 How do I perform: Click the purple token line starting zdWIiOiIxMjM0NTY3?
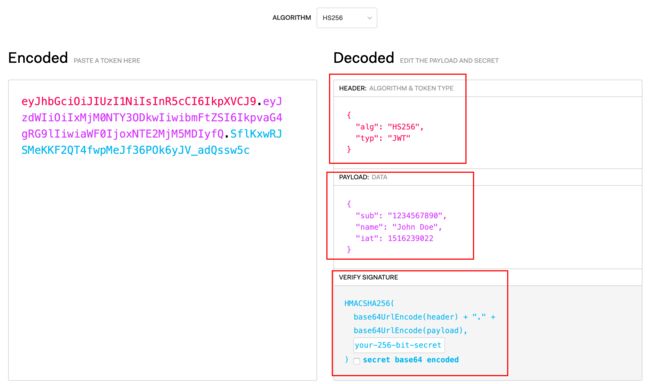click(x=152, y=117)
